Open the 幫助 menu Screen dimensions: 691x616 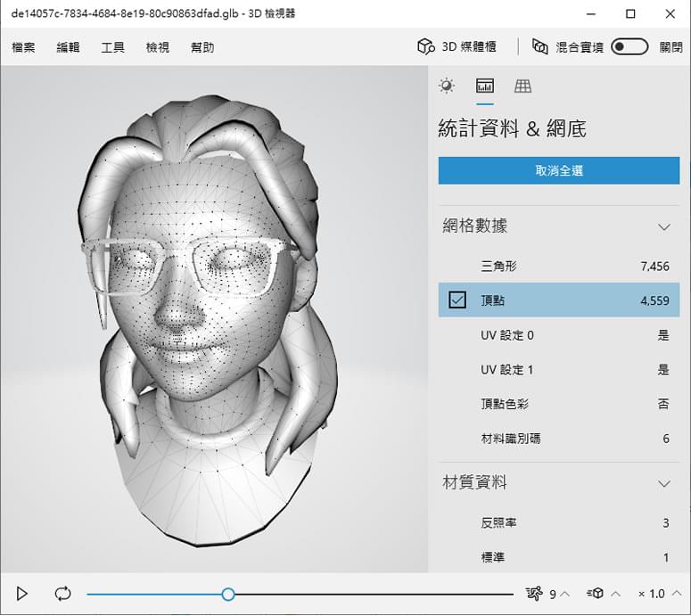(202, 47)
